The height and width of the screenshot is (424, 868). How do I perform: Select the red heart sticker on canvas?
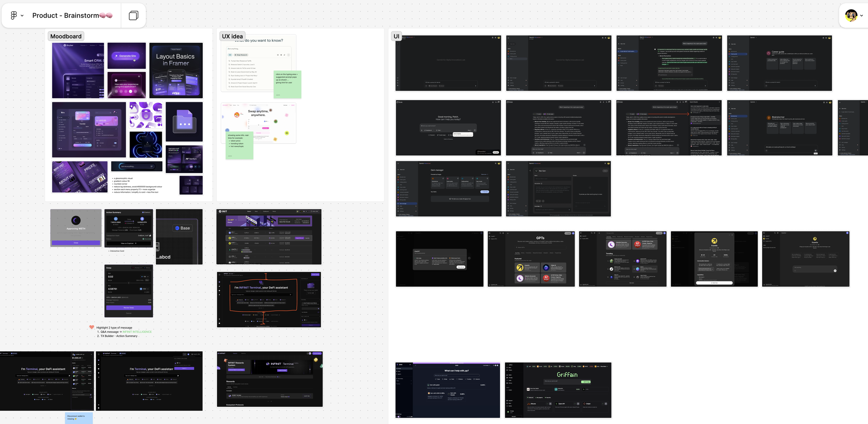pos(92,327)
